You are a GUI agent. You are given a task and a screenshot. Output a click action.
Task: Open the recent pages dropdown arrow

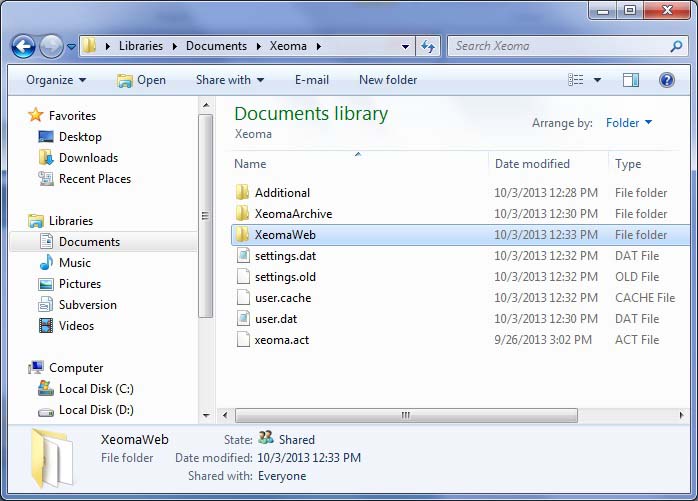pyautogui.click(x=71, y=46)
